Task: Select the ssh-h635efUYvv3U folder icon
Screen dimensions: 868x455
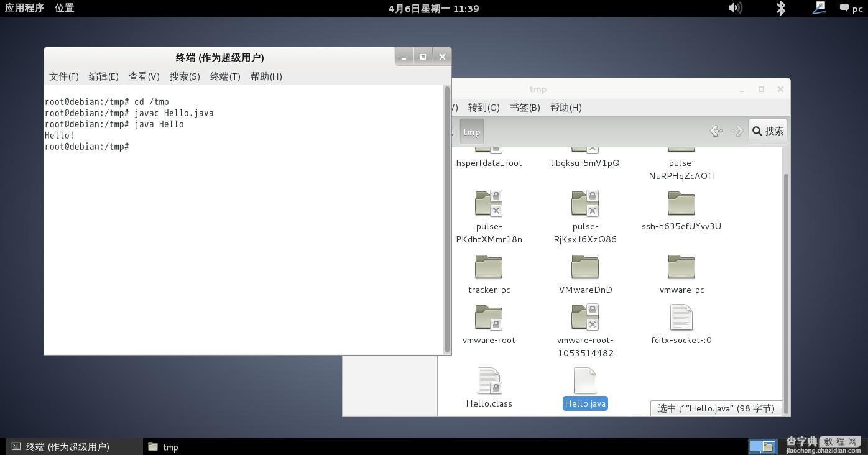Action: point(681,203)
